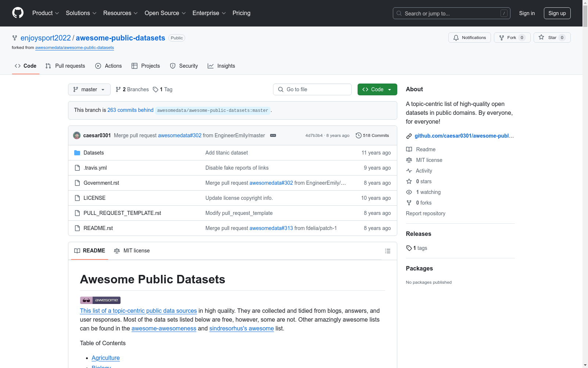Screen dimensions: 588x368
Task: Open the master branch dropdown
Action: (x=89, y=89)
